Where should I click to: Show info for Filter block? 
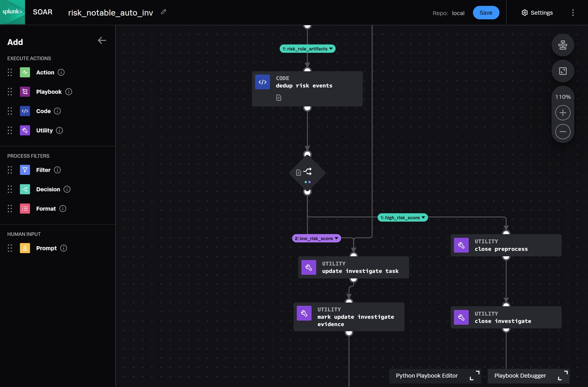[57, 170]
